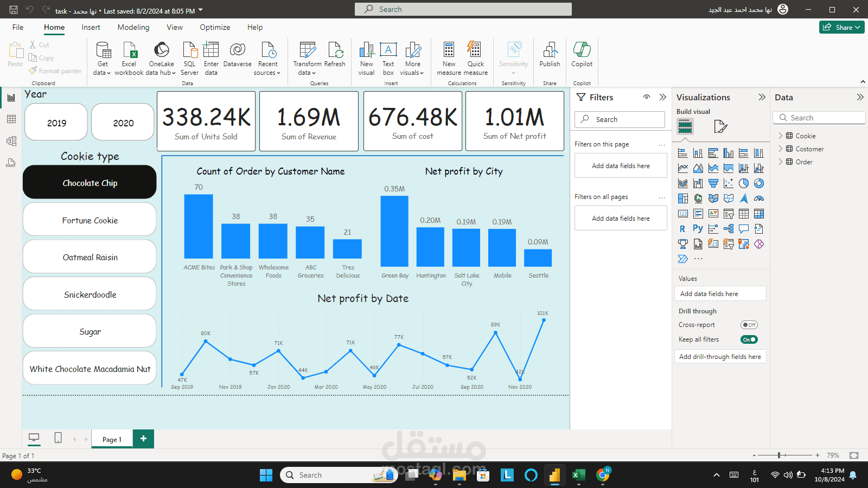
Task: Open the Format visual tab icon
Action: [720, 127]
